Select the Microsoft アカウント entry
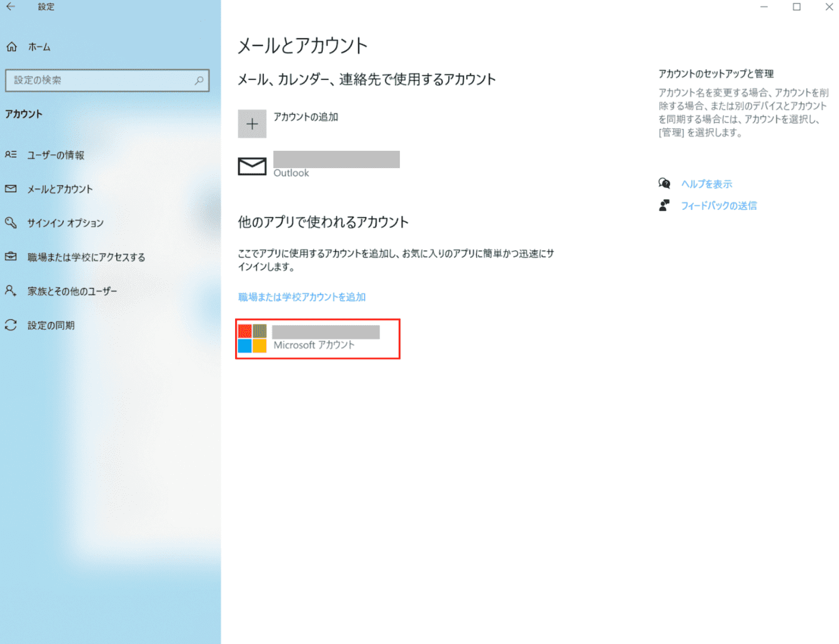Screen dimensions: 839x644 [x=318, y=339]
